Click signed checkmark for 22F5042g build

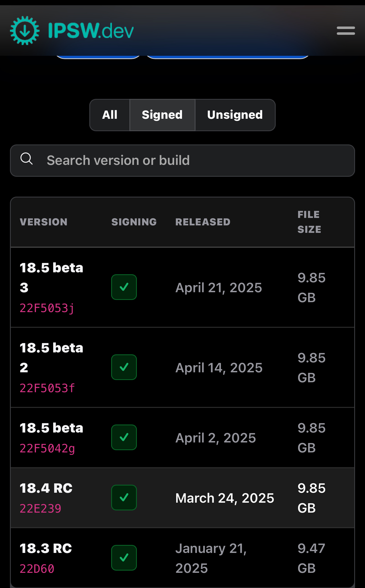point(124,437)
